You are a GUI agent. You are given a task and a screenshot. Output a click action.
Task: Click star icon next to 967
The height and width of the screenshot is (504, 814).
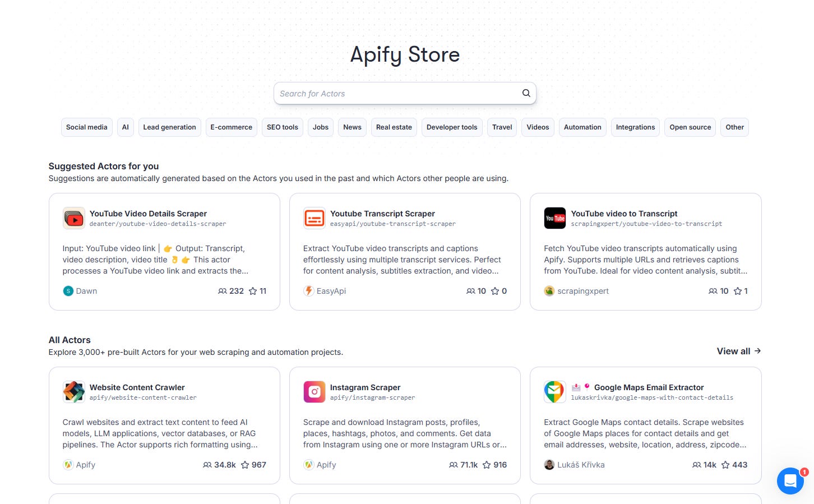pos(245,465)
